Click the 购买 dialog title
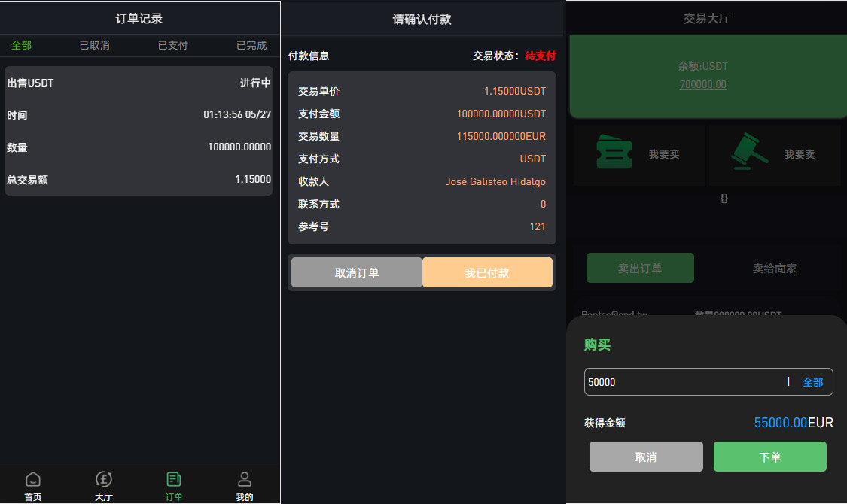Screen dimensions: 847x504 point(598,345)
